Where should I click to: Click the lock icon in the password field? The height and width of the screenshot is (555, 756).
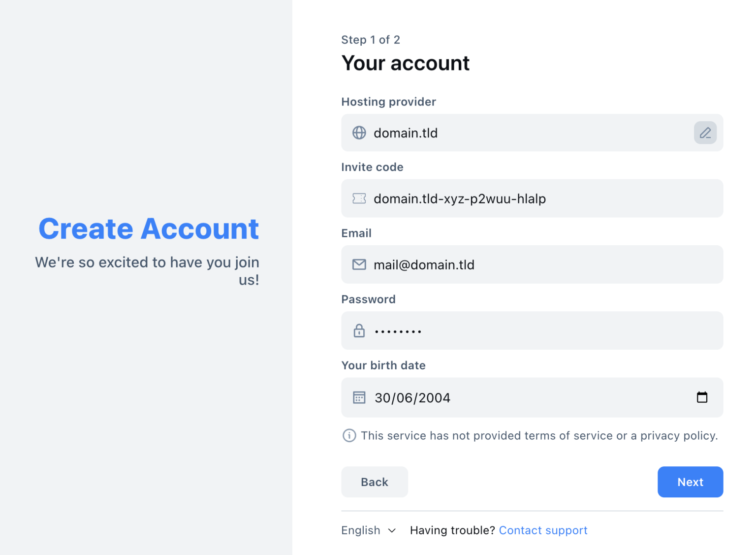coord(359,330)
